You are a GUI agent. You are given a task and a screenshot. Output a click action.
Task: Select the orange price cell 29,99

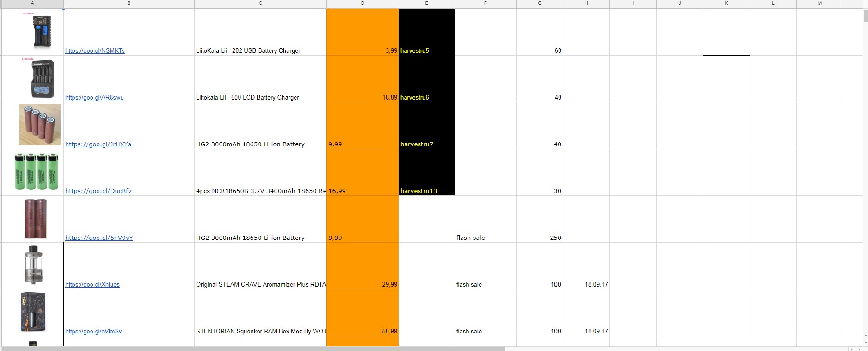363,266
